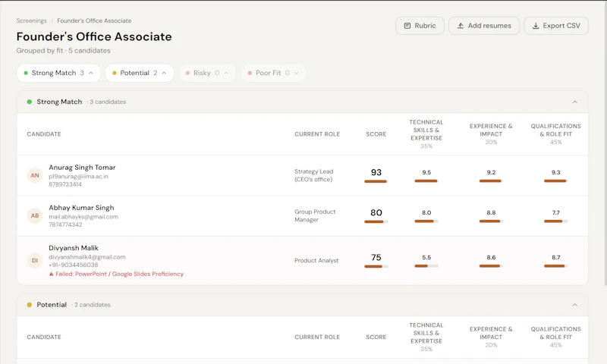Viewport: 607px width, 364px height.
Task: Click green dot in Strong Match header
Action: click(x=29, y=102)
